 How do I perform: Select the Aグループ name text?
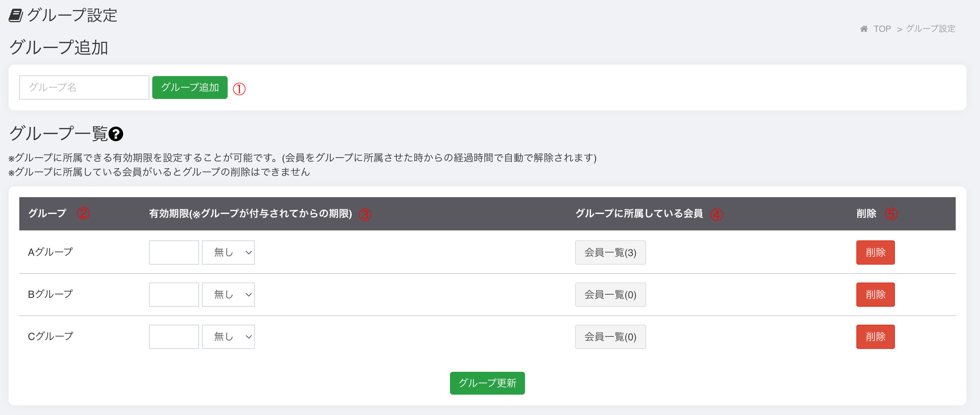(50, 252)
